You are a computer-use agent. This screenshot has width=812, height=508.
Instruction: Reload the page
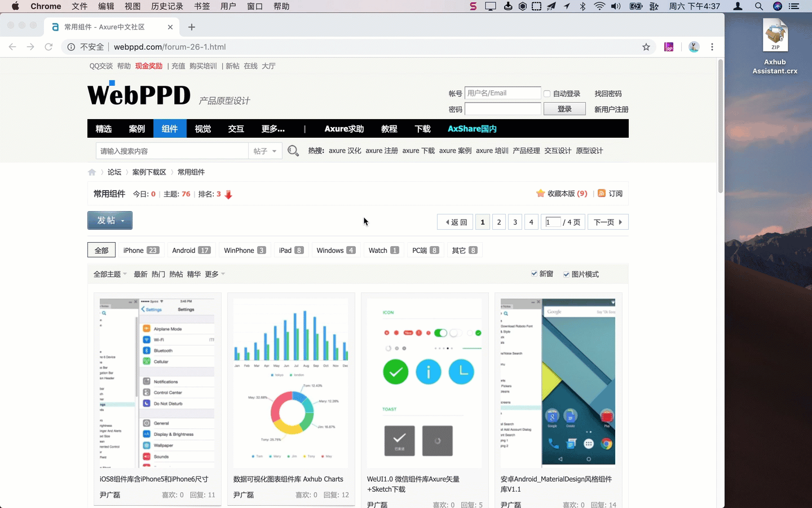tap(48, 47)
